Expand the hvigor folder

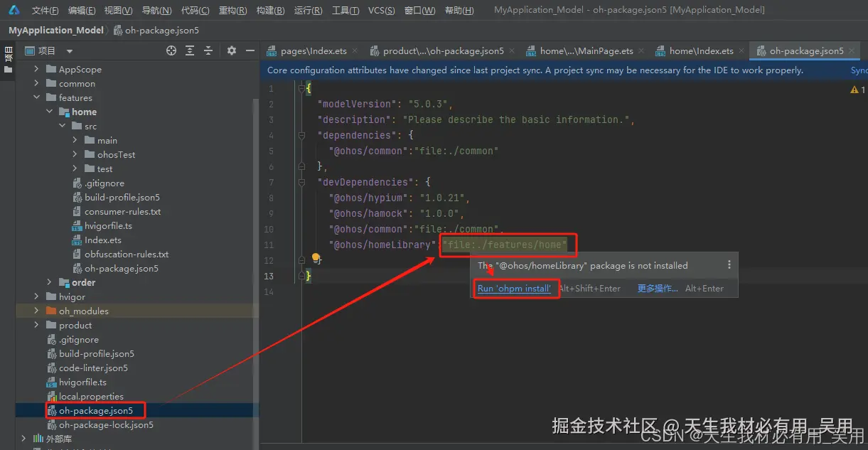tap(37, 297)
